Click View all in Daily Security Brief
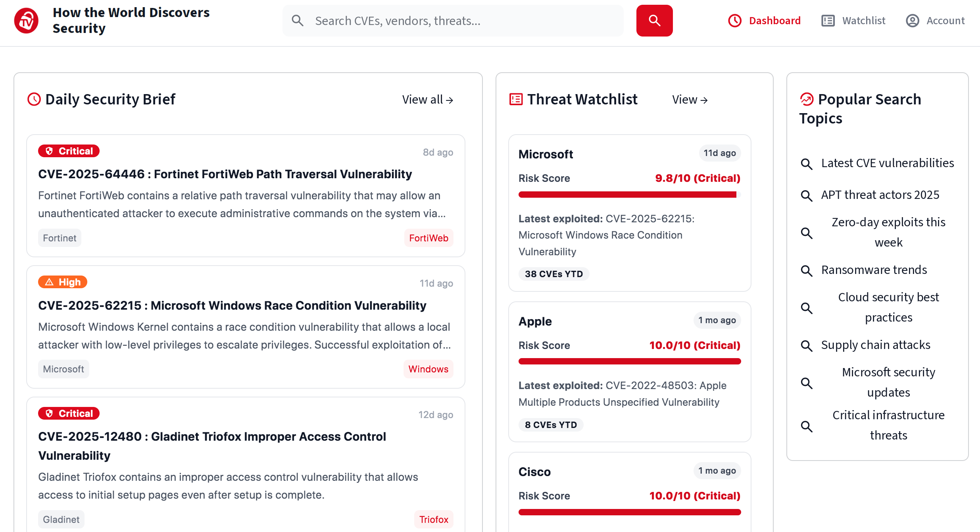 pyautogui.click(x=427, y=100)
